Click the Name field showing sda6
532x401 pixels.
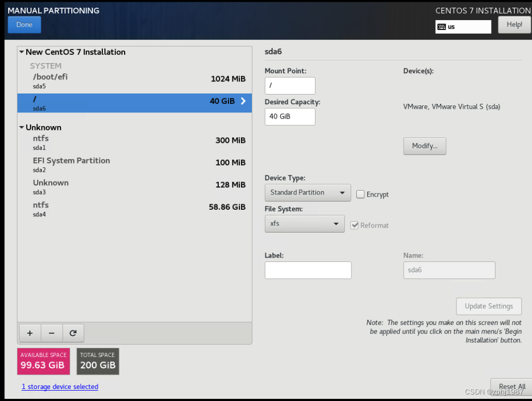(x=449, y=270)
